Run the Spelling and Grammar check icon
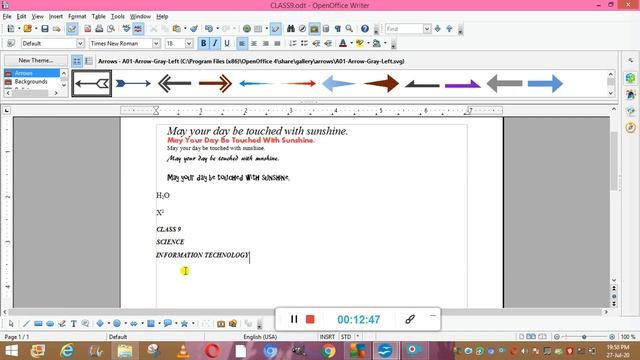The height and width of the screenshot is (360, 640). 127,29
